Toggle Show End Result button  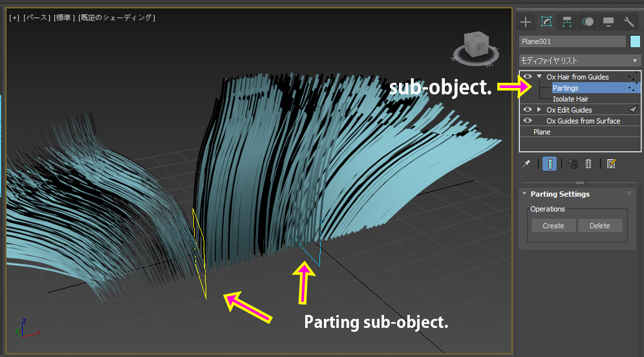click(550, 164)
